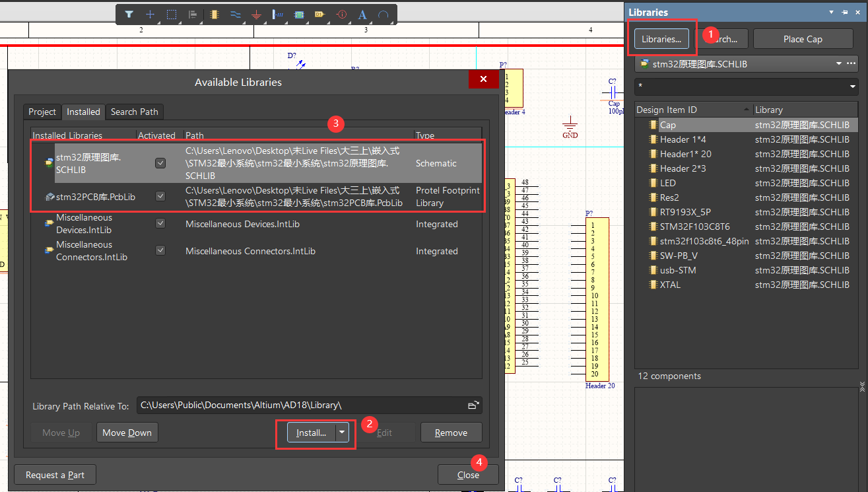The height and width of the screenshot is (492, 868).
Task: Select the stm32f103c8t6_48pin component row
Action: coord(746,241)
